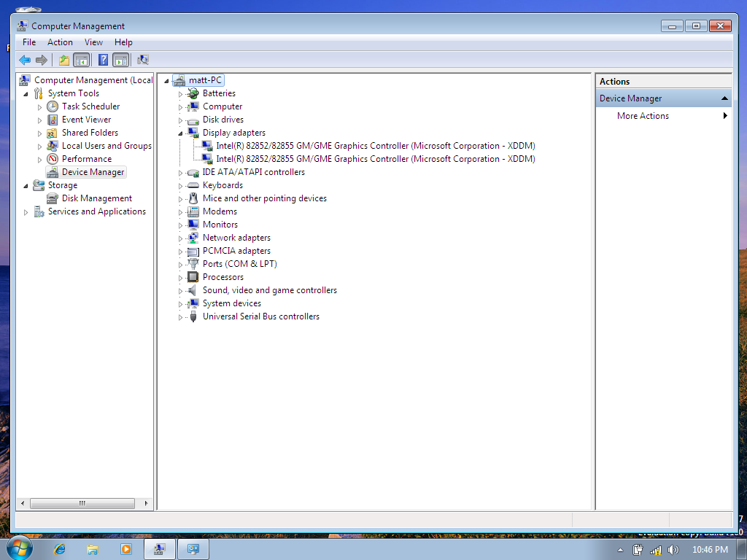747x560 pixels.
Task: Click Scan for hardware changes icon
Action: point(143,60)
